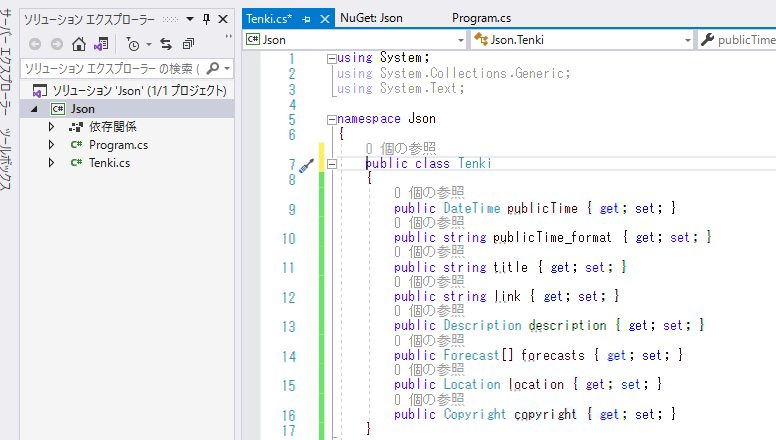Click the C# icon beside Program.cs
This screenshot has width=776, height=440.
coord(76,145)
